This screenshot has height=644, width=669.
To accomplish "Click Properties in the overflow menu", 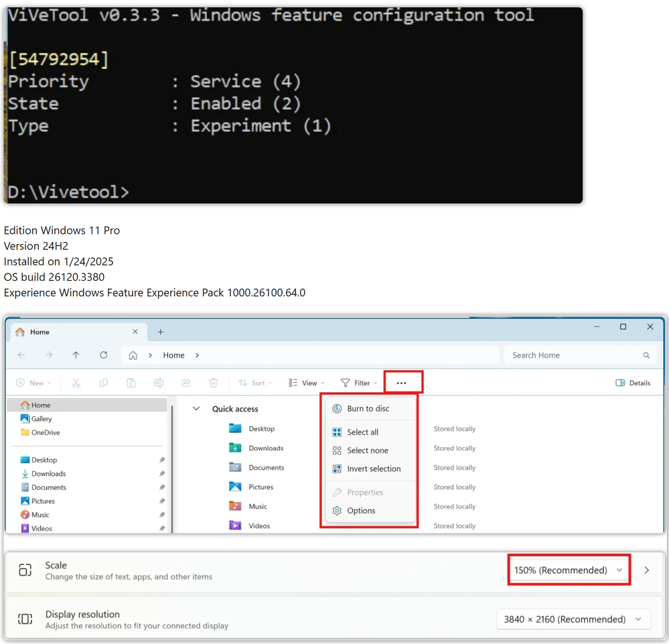I will (370, 493).
